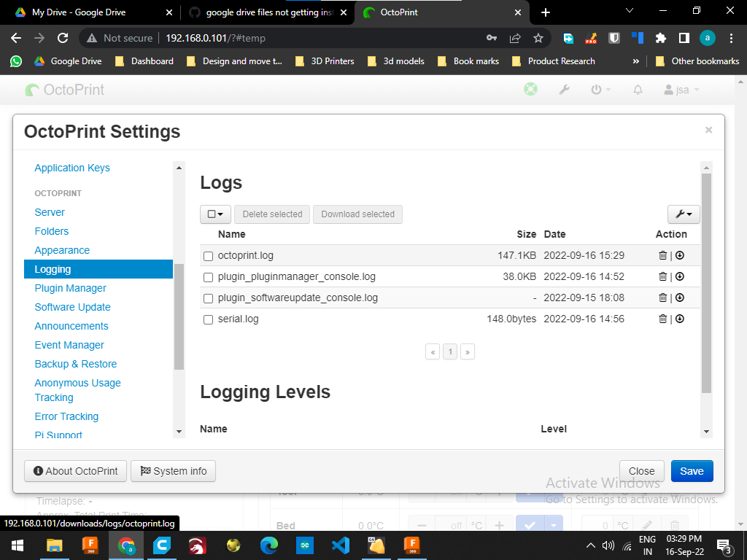Screen dimensions: 747x560
Task: Open the logs configuration wrench icon
Action: [683, 214]
